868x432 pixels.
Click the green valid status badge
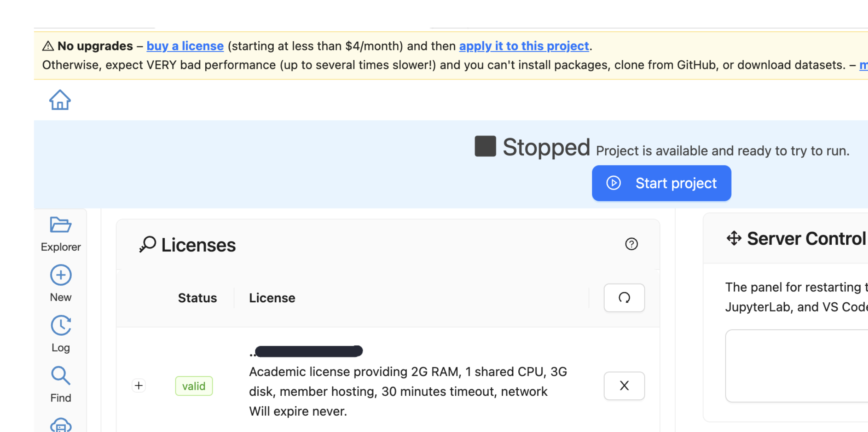[194, 386]
